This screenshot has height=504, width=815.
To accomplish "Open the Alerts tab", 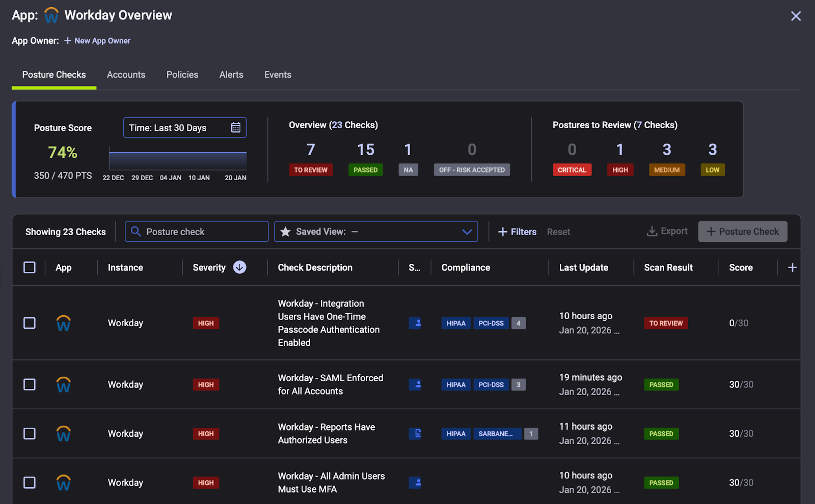I will pos(231,75).
